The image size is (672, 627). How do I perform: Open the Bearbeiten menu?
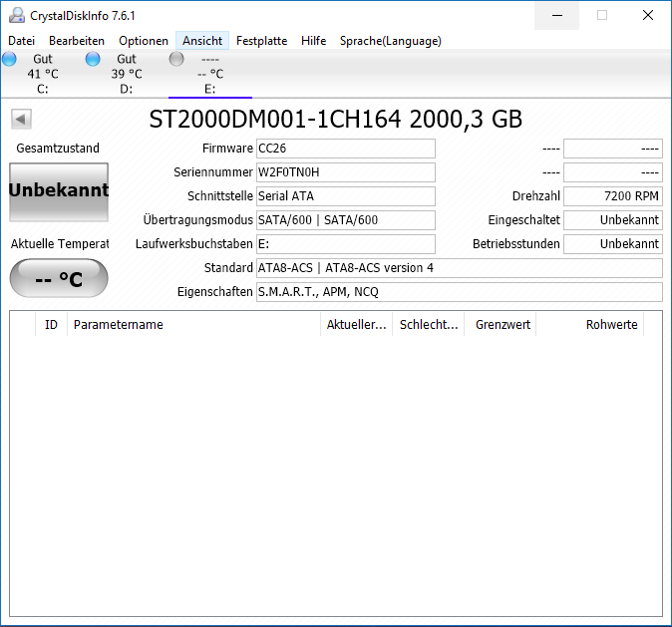pyautogui.click(x=77, y=41)
